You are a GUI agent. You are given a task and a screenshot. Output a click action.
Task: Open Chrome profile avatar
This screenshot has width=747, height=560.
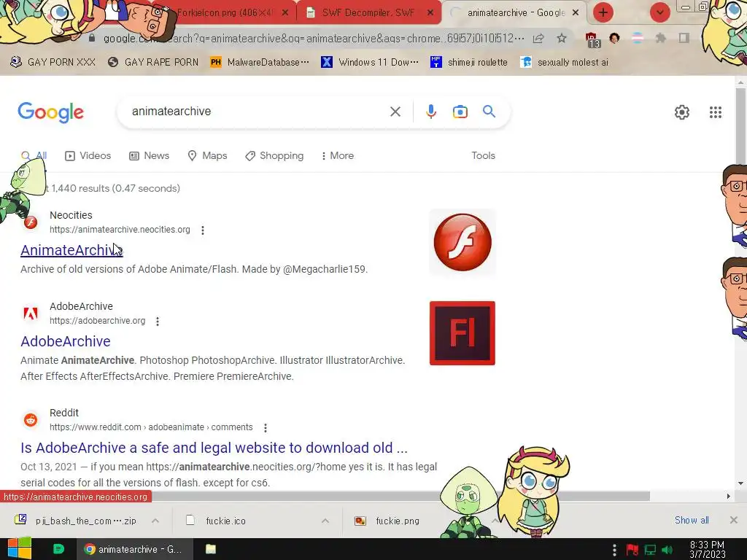click(x=614, y=38)
